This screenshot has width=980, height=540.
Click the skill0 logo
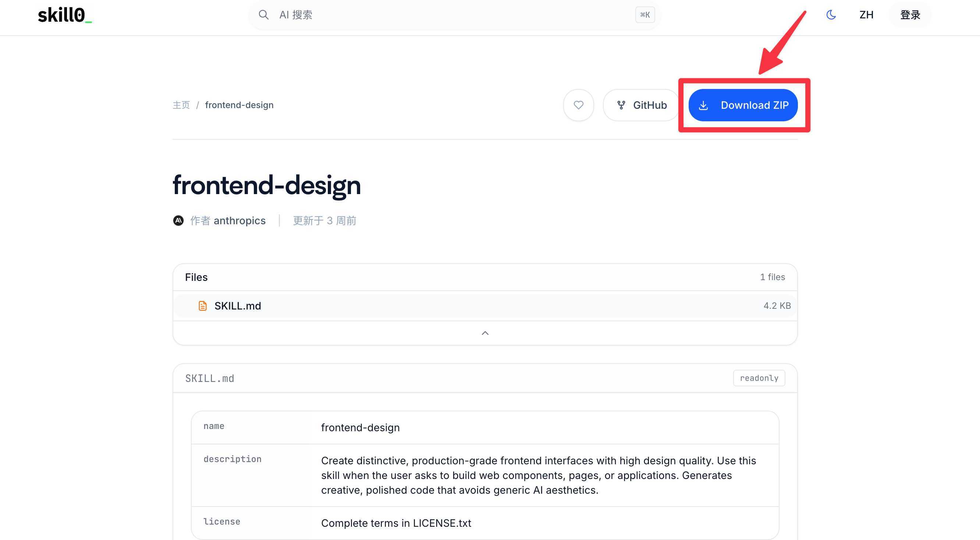pyautogui.click(x=65, y=15)
